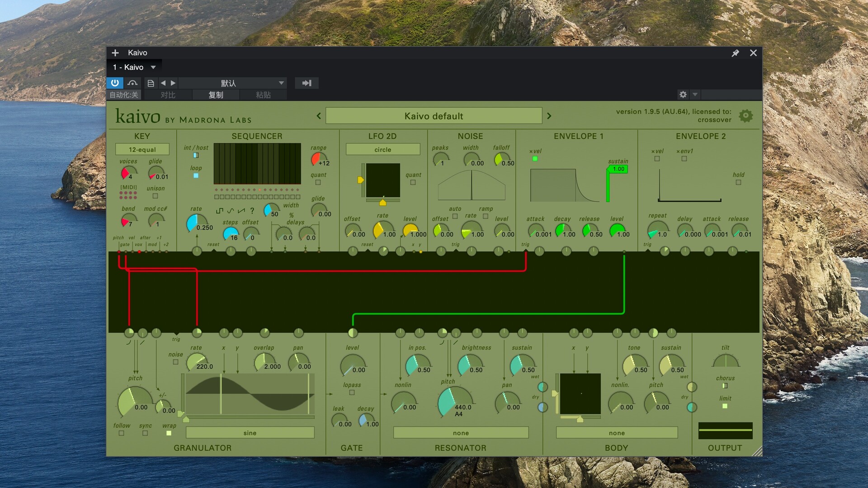Choose square pattern sequencer shape icon
The height and width of the screenshot is (488, 868).
(220, 211)
